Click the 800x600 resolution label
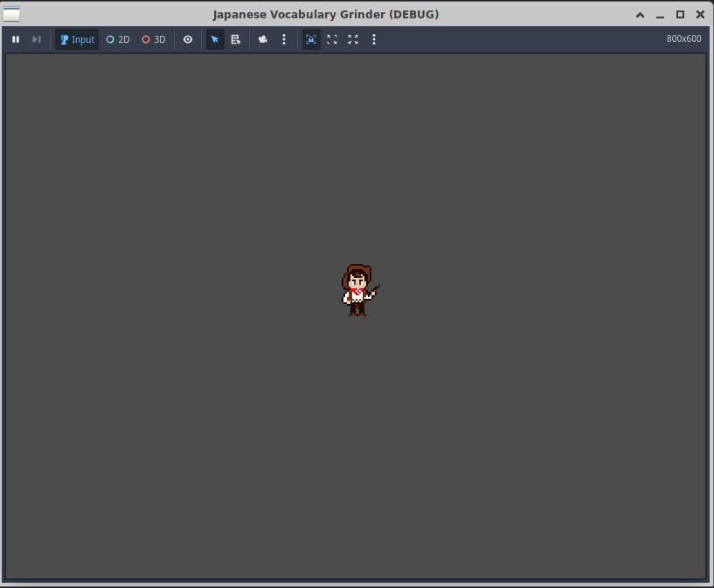This screenshot has height=588, width=714. [x=683, y=38]
